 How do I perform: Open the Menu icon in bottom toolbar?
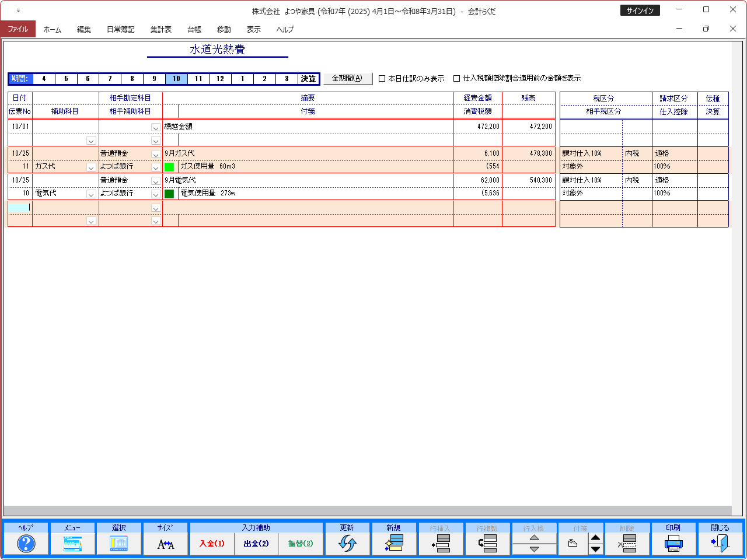pos(72,544)
